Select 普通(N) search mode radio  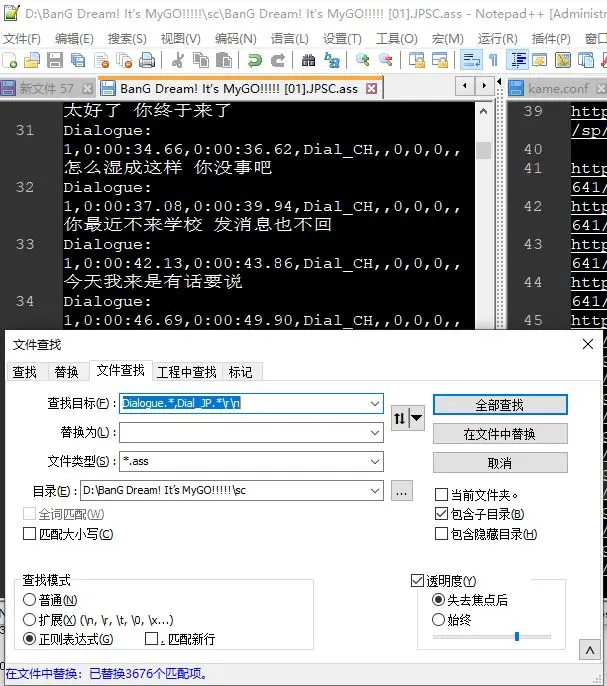click(x=29, y=599)
